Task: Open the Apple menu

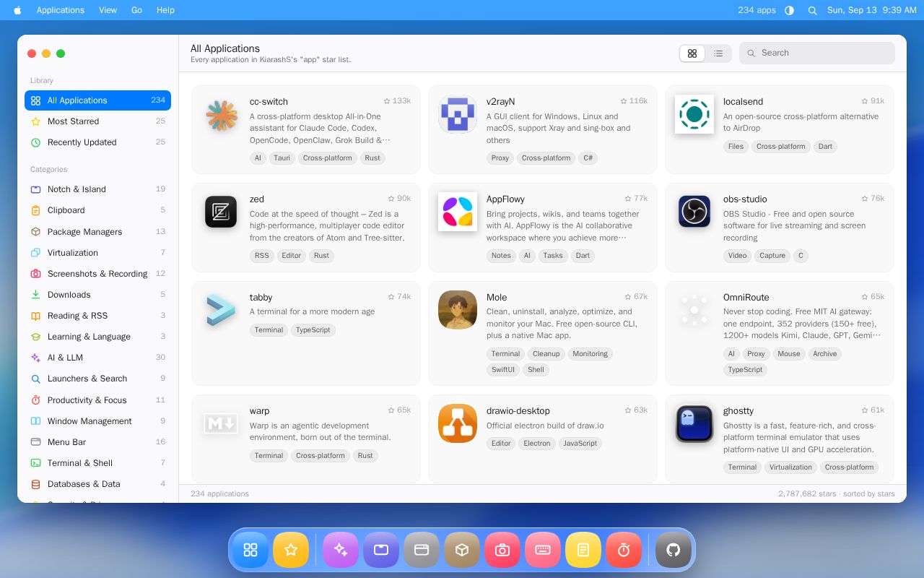Action: tap(17, 10)
